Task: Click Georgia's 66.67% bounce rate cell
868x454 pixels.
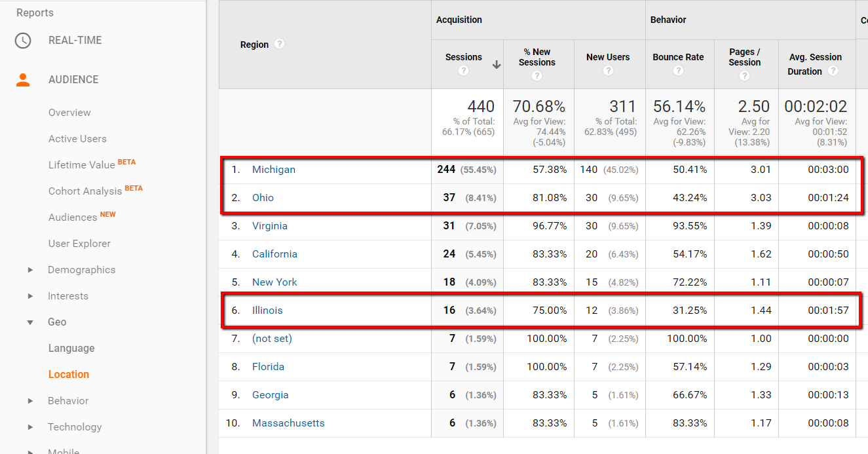Action: (689, 395)
